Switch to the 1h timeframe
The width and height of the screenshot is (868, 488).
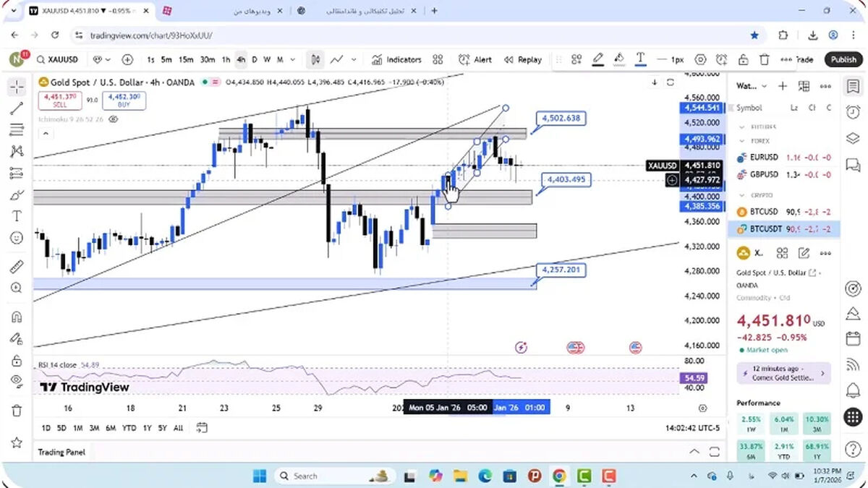pos(226,60)
